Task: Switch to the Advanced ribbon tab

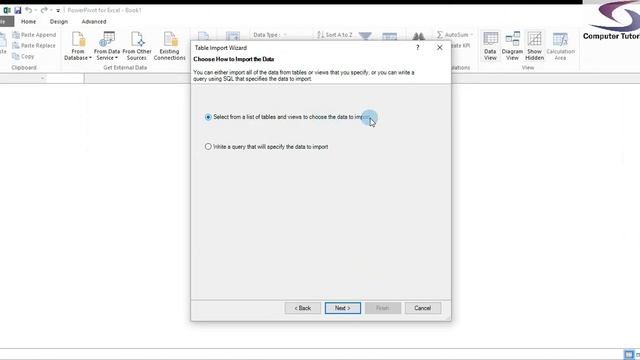Action: (x=94, y=22)
